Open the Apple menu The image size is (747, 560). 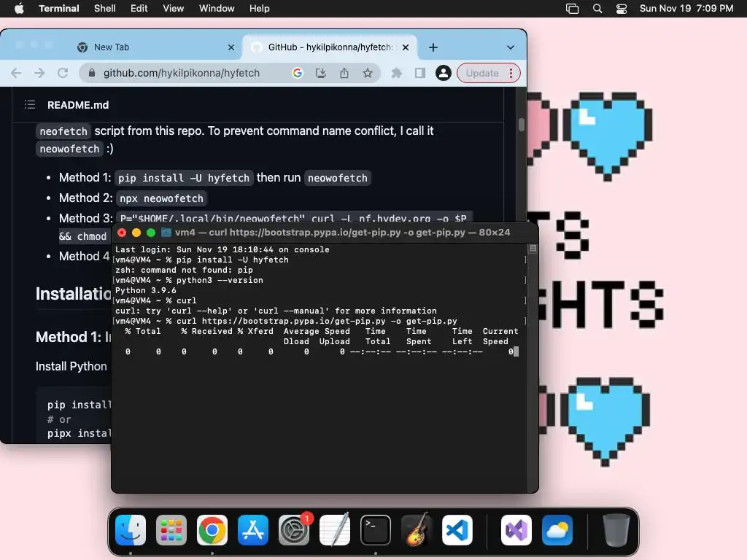point(19,9)
